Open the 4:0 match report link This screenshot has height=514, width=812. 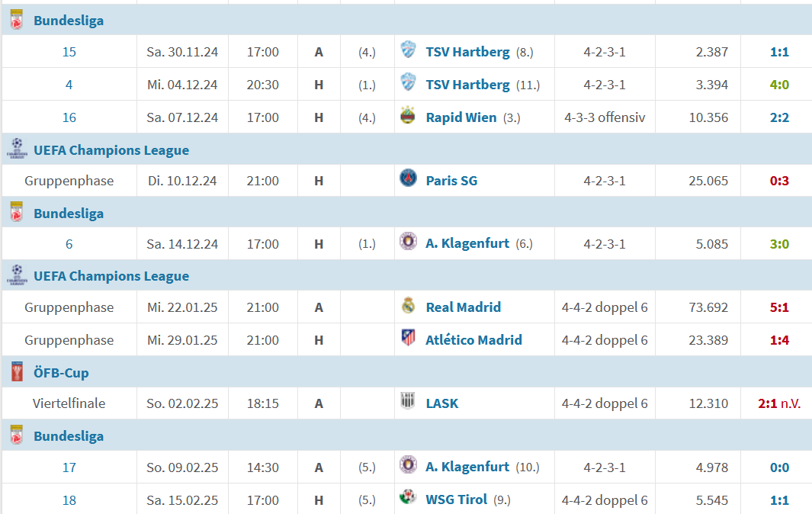(x=779, y=85)
